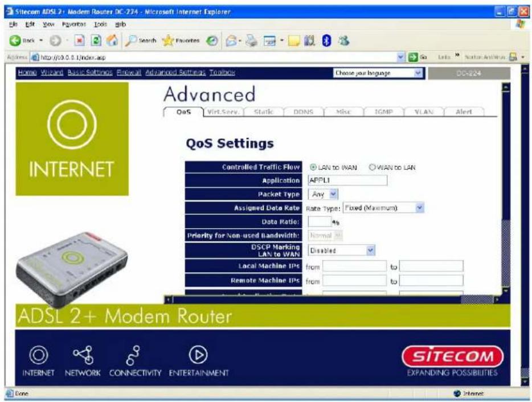Click the green Go arrow icon
Viewport: 532px width, 402px height.
[x=412, y=57]
